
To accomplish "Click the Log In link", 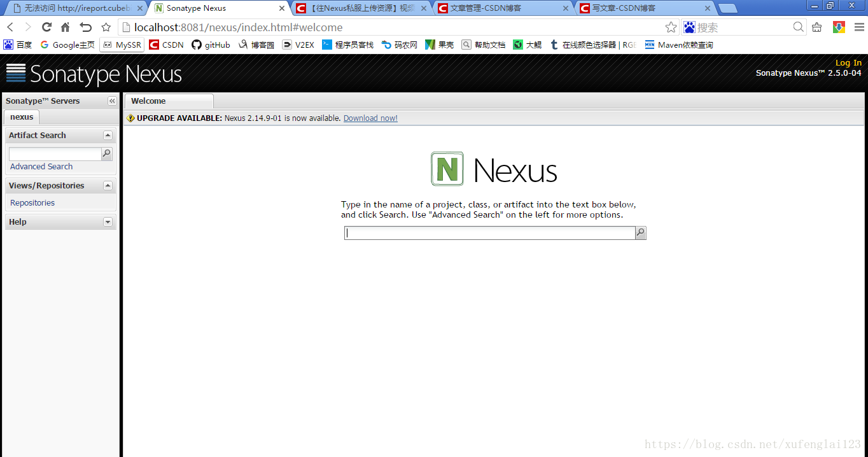I will pyautogui.click(x=848, y=62).
